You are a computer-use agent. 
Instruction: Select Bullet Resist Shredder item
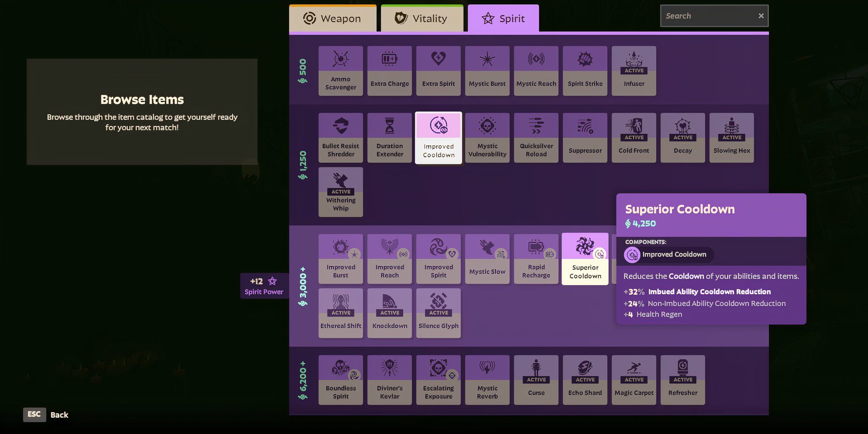[x=340, y=138]
